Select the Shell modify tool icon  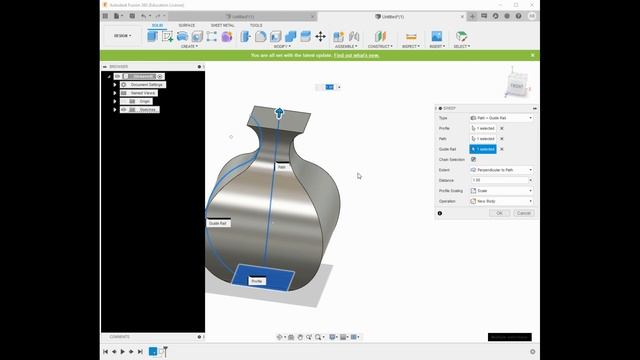276,36
